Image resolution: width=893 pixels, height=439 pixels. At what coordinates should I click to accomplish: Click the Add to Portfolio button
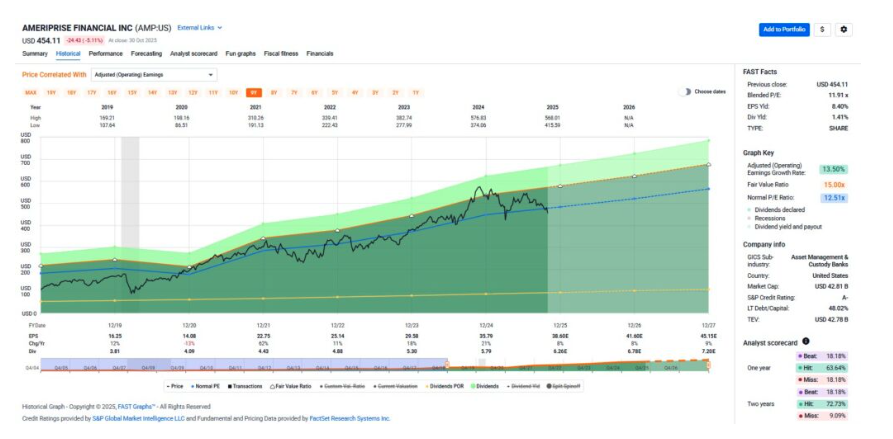point(784,30)
